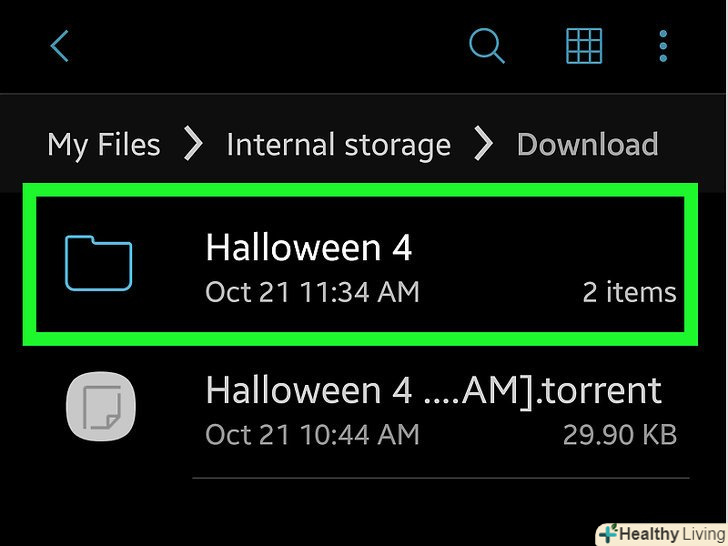Open the Halloween 4 ....AM].torrent file

[x=434, y=390]
